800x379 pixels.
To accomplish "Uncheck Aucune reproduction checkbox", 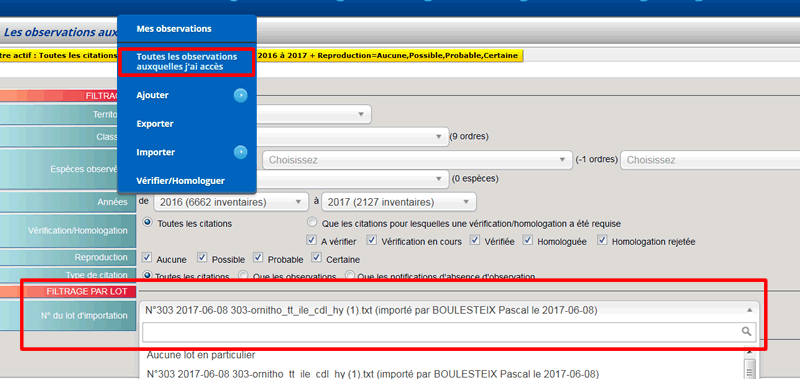I will (x=147, y=258).
